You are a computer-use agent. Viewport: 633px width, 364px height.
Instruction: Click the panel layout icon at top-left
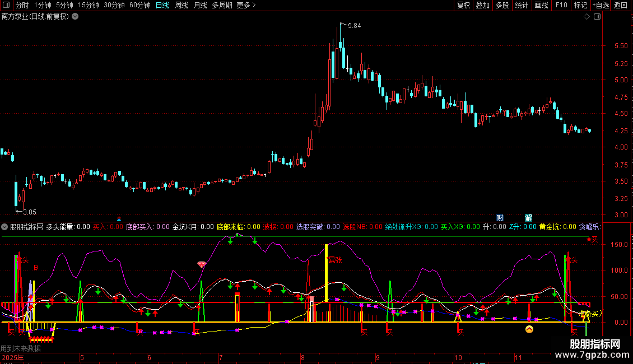point(6,5)
